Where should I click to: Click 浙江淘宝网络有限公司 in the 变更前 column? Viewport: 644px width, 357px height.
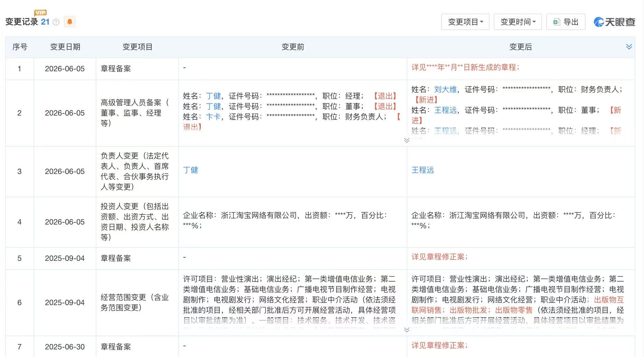[x=259, y=215]
